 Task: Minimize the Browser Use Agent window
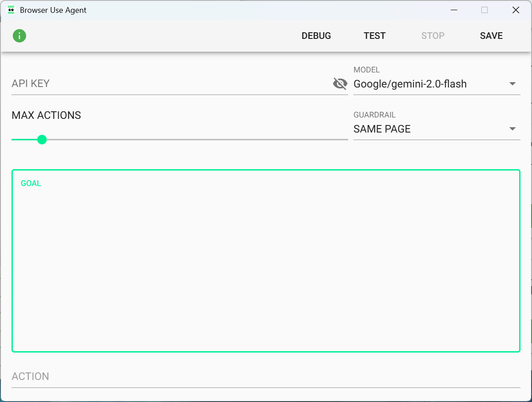click(454, 10)
